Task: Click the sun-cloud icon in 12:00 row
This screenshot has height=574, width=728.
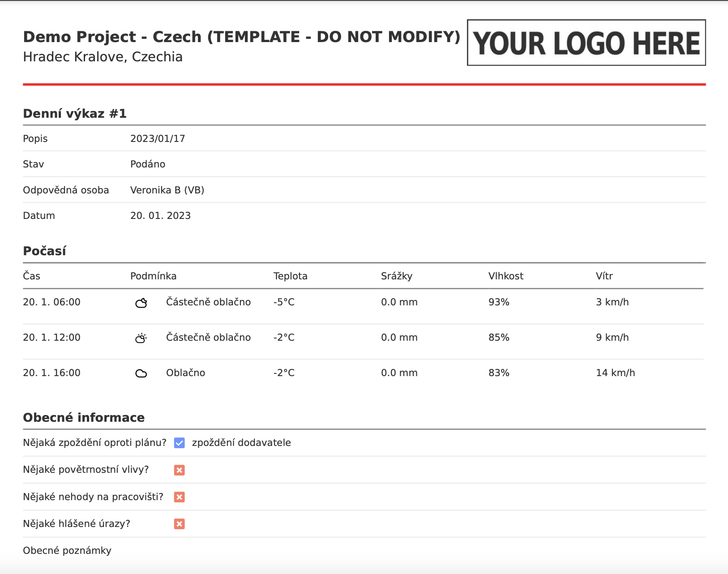Action: click(141, 338)
